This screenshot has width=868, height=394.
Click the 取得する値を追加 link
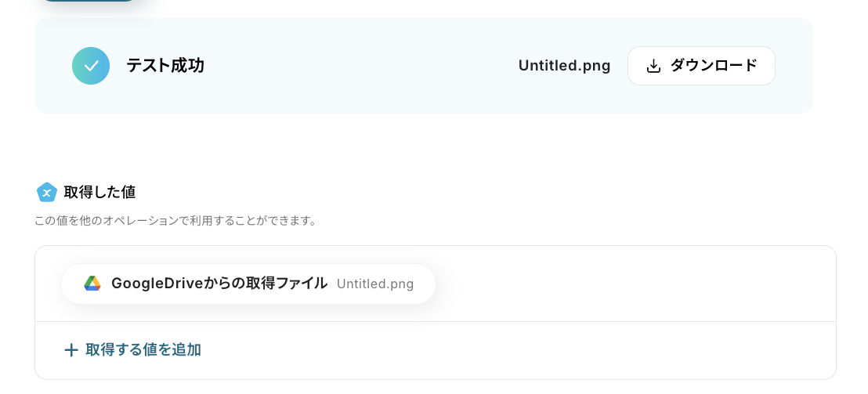pyautogui.click(x=143, y=350)
